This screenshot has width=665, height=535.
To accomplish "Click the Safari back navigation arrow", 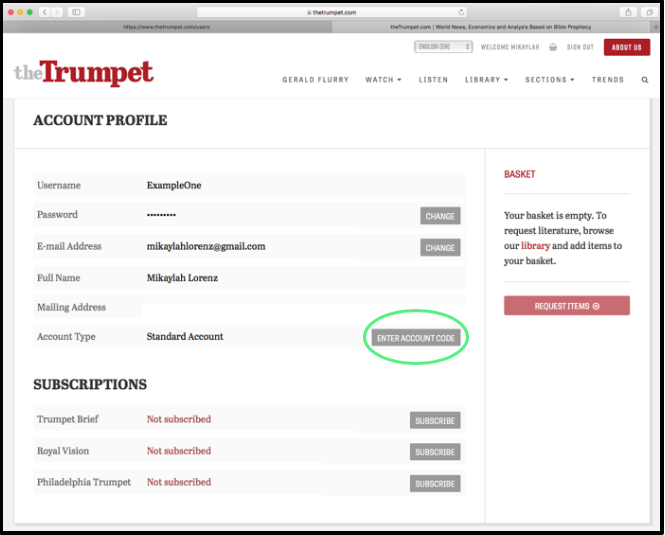I will point(45,12).
